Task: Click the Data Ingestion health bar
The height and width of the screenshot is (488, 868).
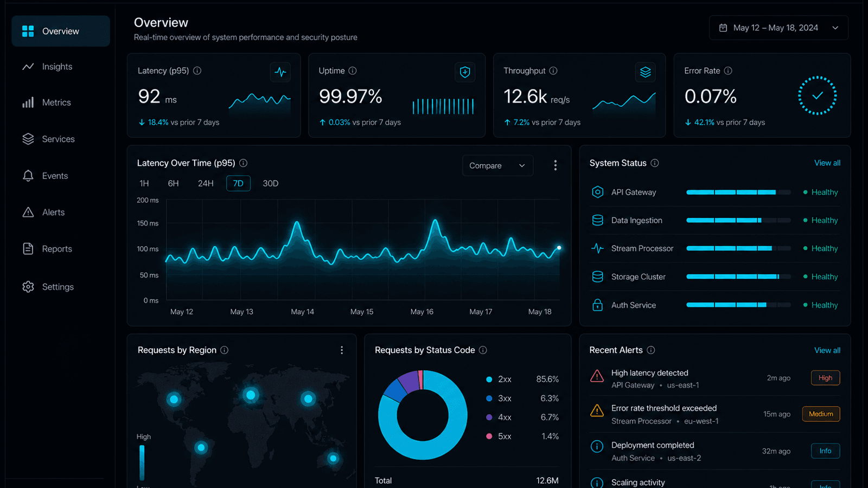Action: (x=738, y=220)
